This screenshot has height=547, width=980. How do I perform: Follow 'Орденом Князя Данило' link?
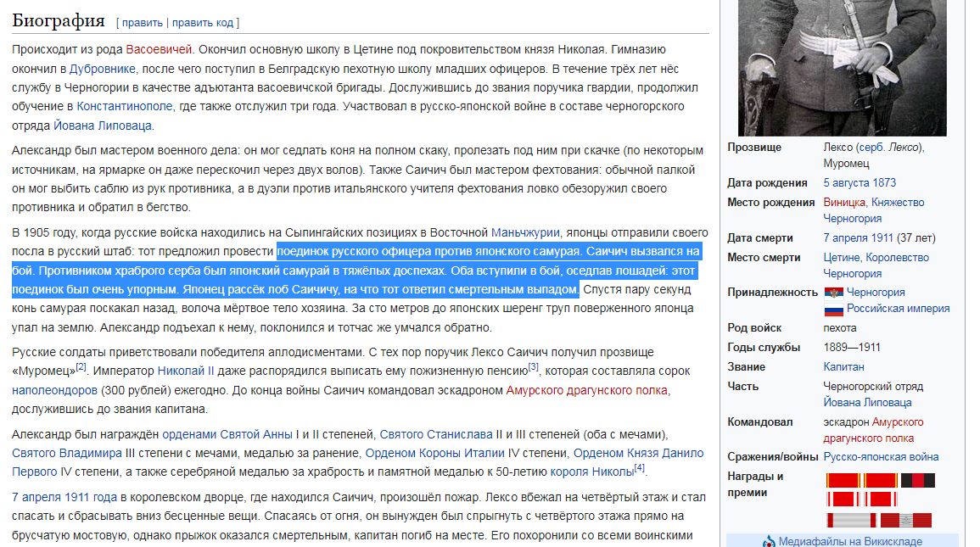[639, 453]
